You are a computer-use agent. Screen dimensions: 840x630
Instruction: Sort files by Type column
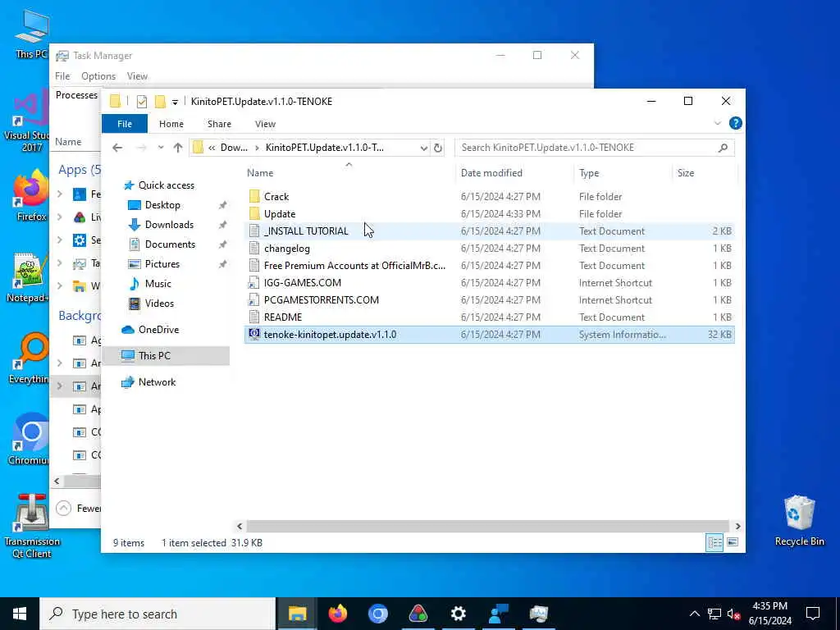click(x=623, y=173)
